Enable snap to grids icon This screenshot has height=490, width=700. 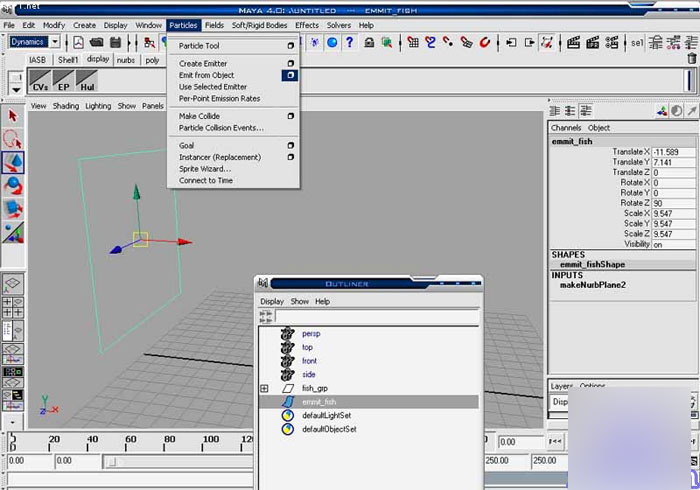pos(413,42)
